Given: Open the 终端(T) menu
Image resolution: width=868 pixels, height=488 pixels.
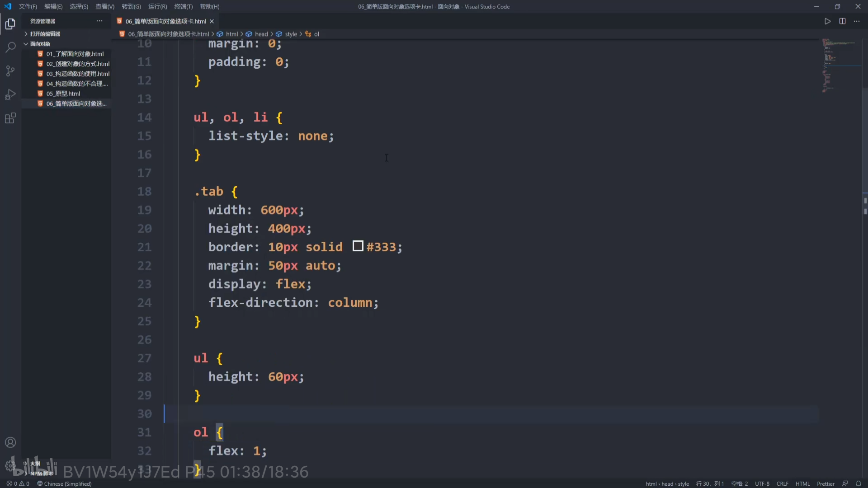Looking at the screenshot, I should (183, 6).
